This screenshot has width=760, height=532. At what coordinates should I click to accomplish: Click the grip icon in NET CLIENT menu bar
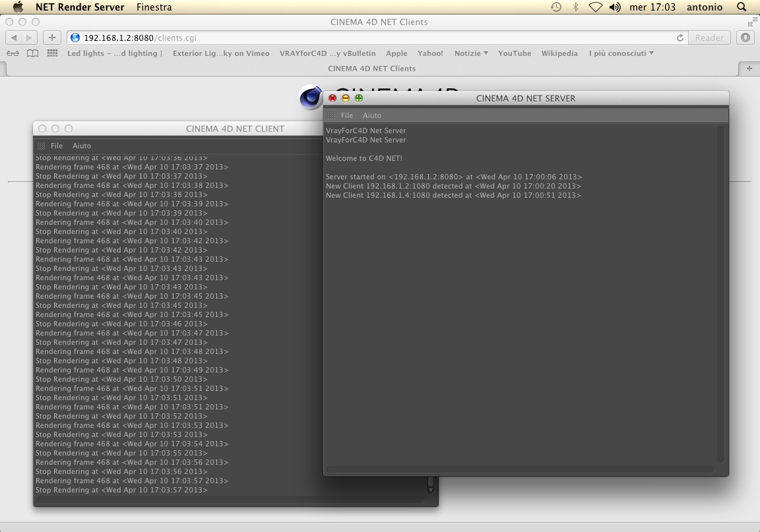(41, 146)
